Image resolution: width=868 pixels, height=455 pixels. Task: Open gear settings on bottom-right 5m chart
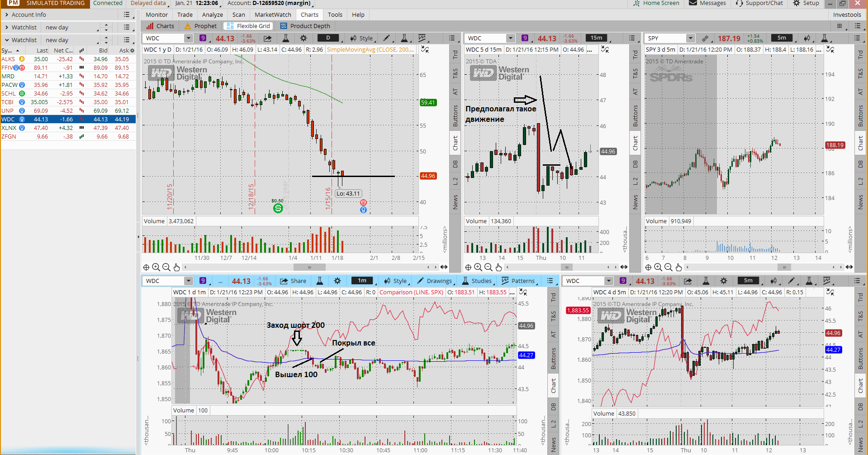click(x=724, y=281)
